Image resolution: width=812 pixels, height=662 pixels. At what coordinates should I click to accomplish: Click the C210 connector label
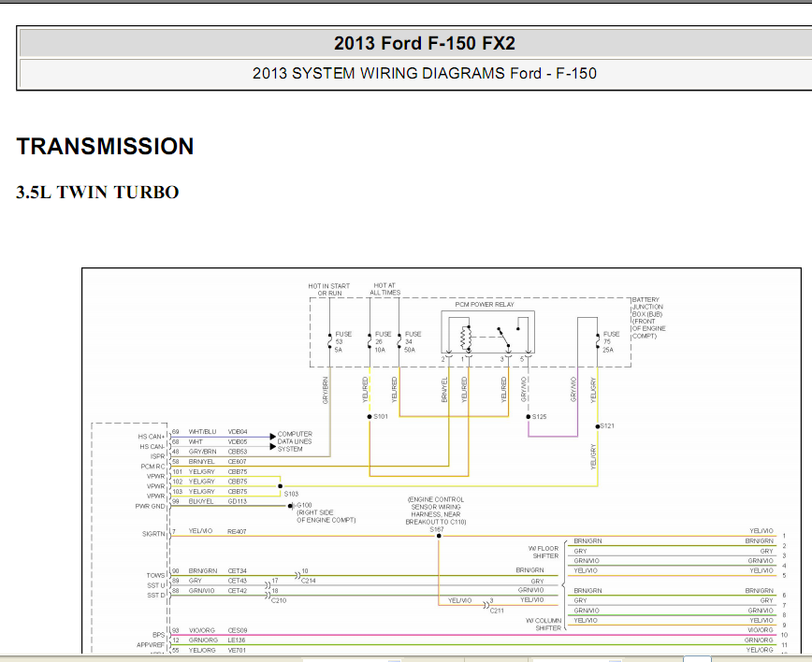279,600
